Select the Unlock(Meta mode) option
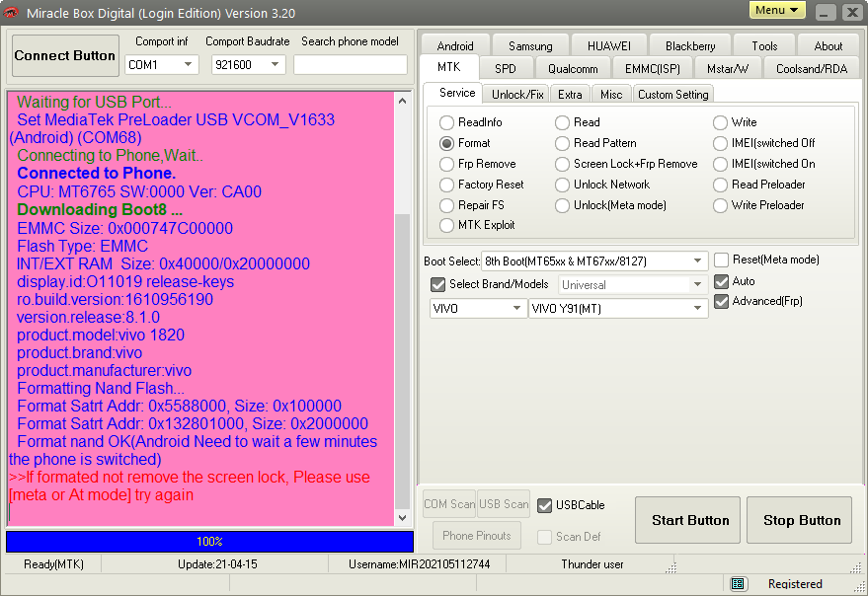 610,205
